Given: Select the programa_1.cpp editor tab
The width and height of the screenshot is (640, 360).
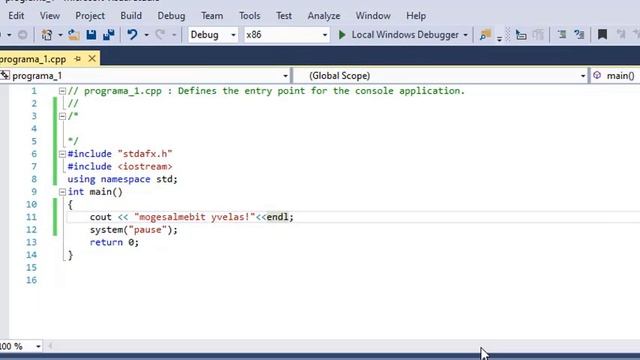Looking at the screenshot, I should (x=33, y=59).
